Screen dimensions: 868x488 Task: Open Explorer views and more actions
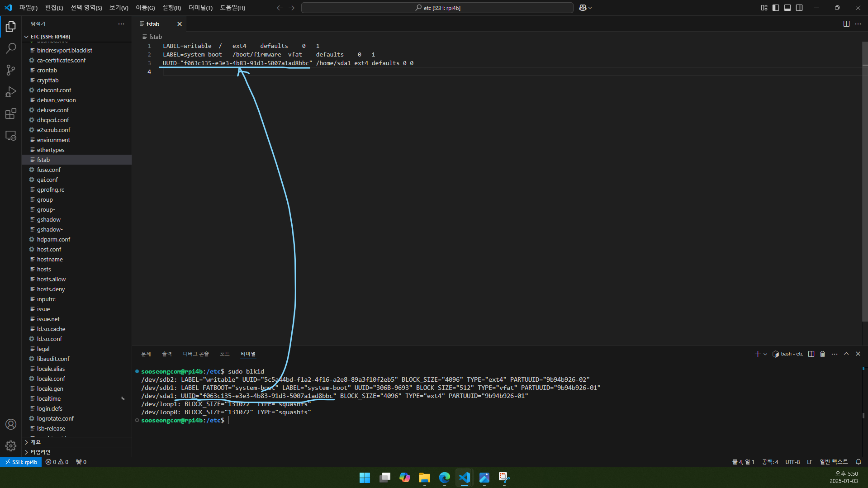(x=121, y=24)
